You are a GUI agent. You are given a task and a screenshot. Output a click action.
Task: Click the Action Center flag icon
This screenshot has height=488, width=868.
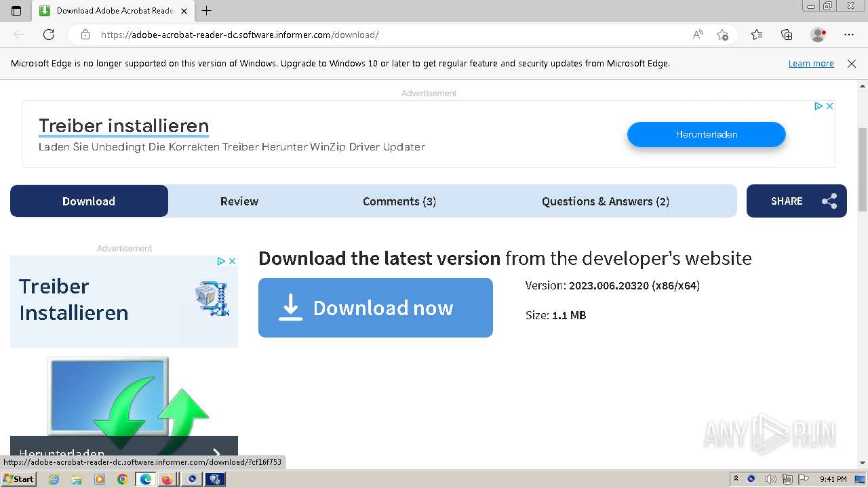[x=803, y=479]
